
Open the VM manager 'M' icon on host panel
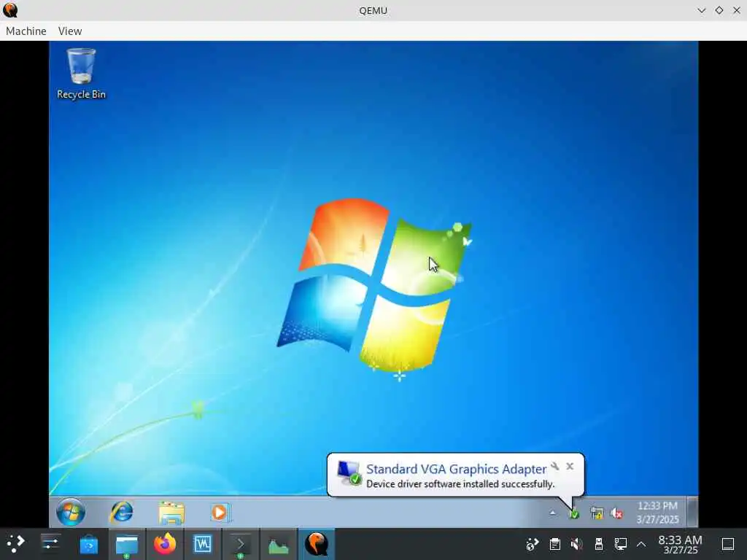[x=203, y=544]
